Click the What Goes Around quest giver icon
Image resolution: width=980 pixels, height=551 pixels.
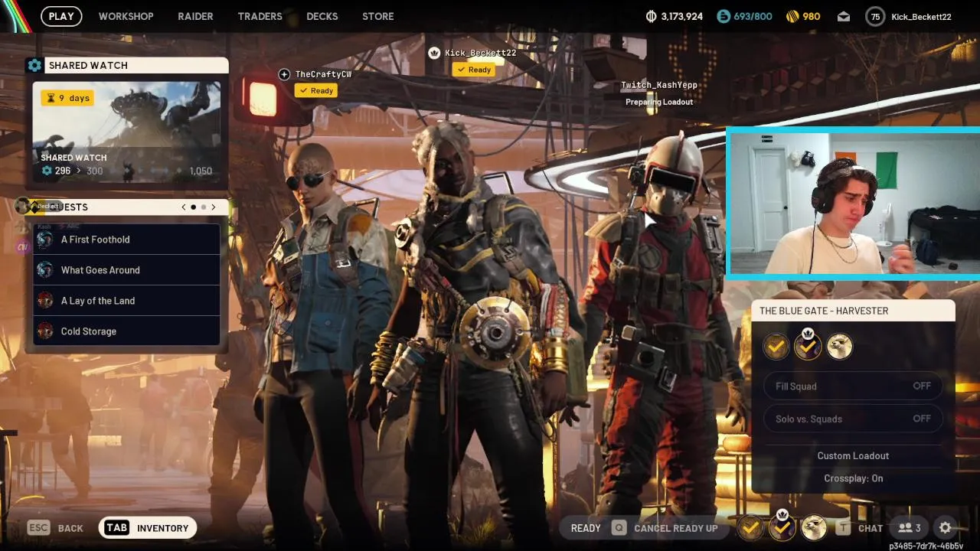click(45, 270)
